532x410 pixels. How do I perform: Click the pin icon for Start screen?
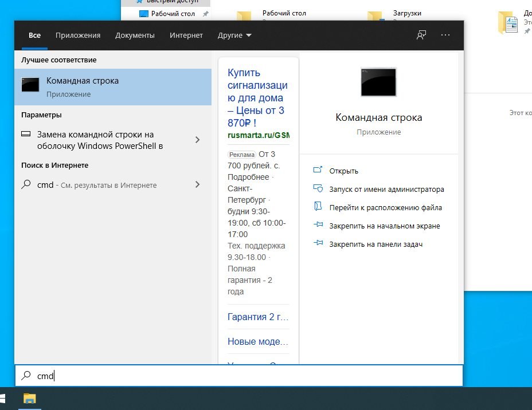coord(318,224)
